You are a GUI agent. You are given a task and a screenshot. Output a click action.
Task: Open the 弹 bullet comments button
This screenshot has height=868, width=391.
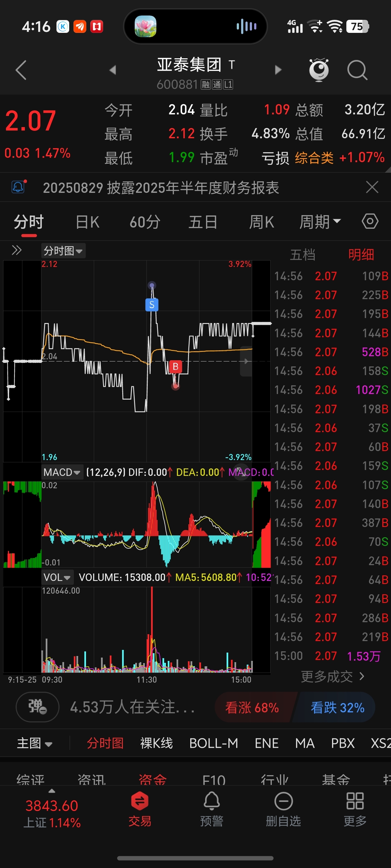(x=38, y=706)
